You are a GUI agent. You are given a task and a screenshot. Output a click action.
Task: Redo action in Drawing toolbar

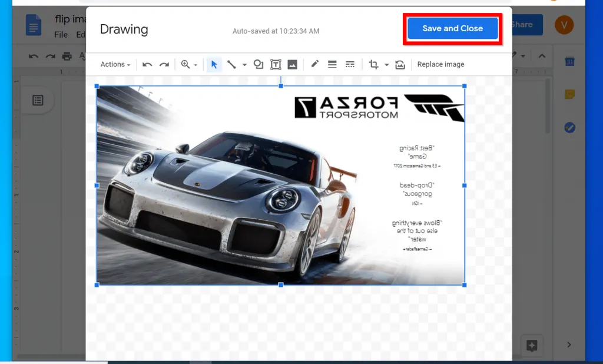click(164, 64)
